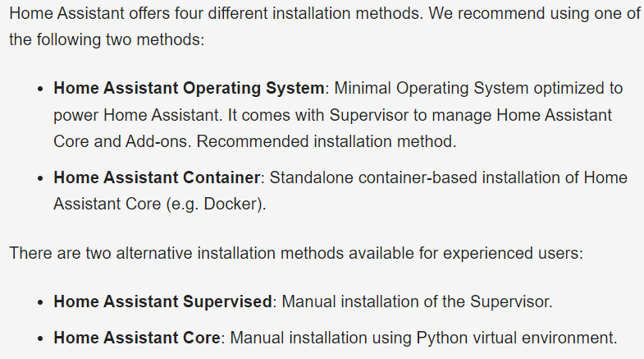
Task: Click the bullet before Home Assistant Container
Action: [x=40, y=178]
